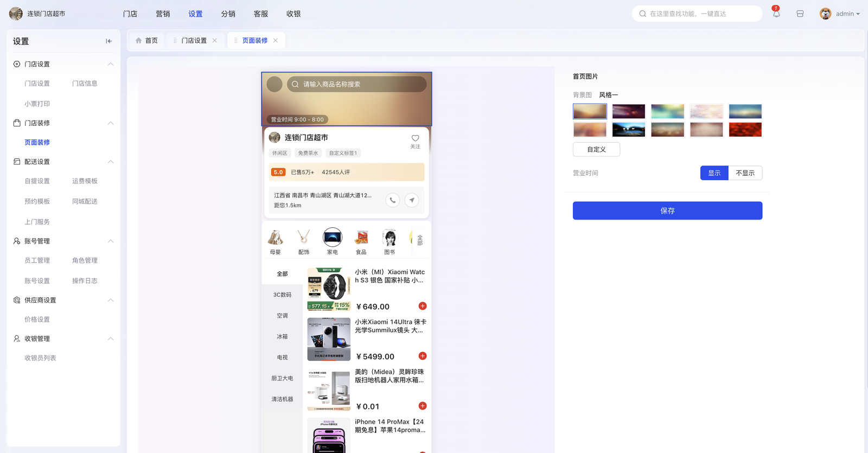Click the heart follow icon

[415, 138]
